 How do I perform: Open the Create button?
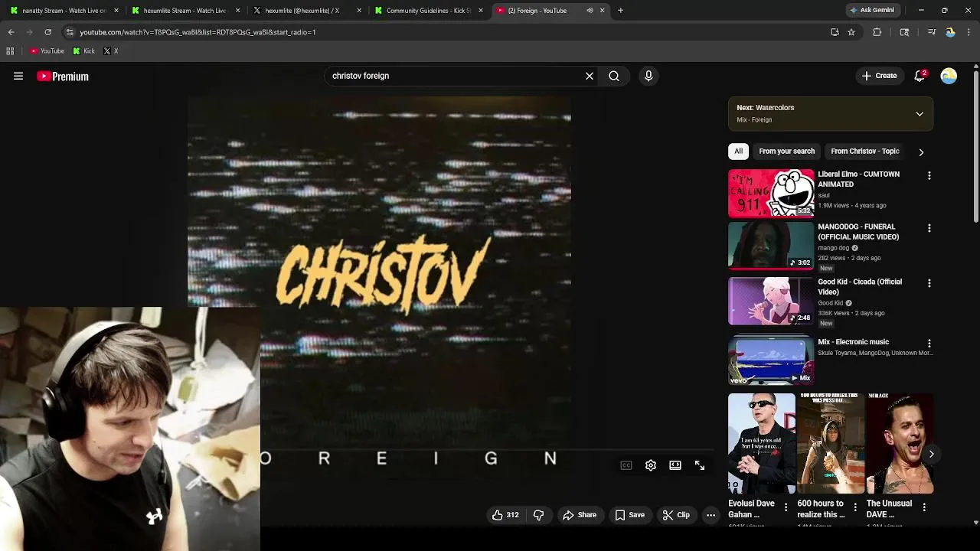tap(879, 76)
